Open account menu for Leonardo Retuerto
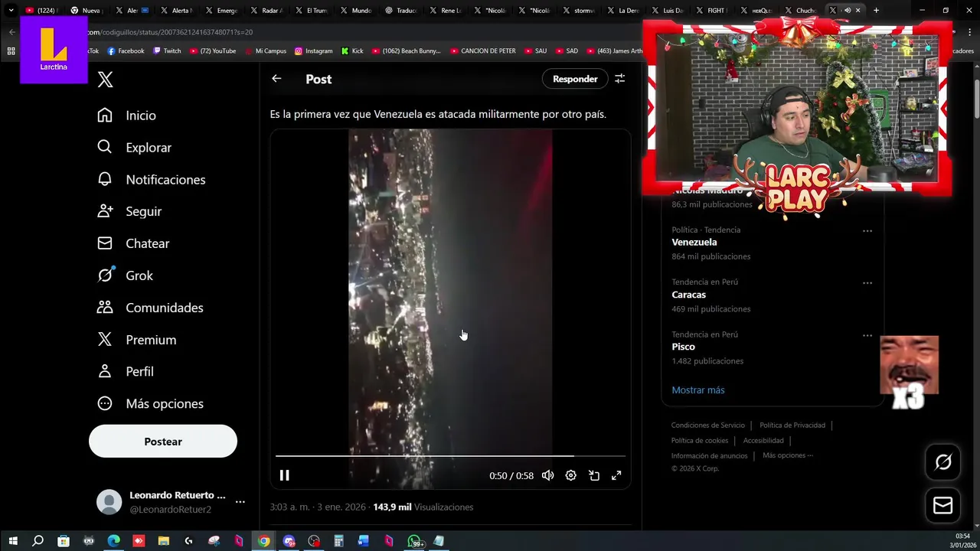 click(171, 502)
